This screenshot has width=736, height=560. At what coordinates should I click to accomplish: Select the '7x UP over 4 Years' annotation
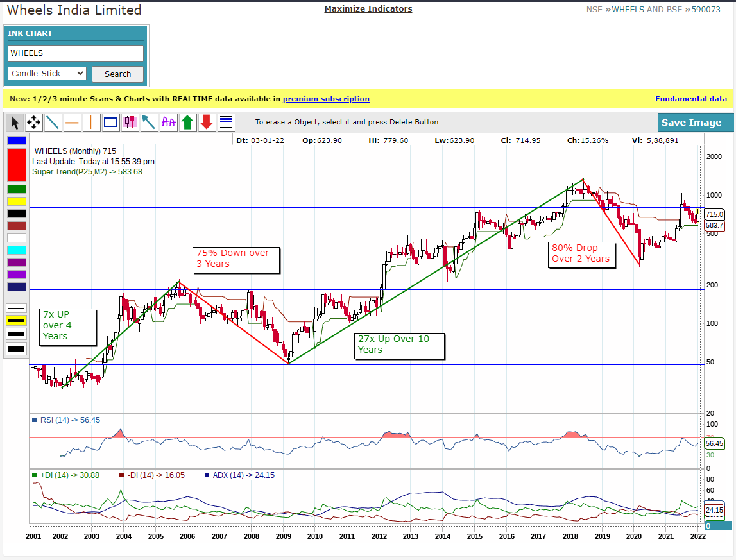(67, 327)
